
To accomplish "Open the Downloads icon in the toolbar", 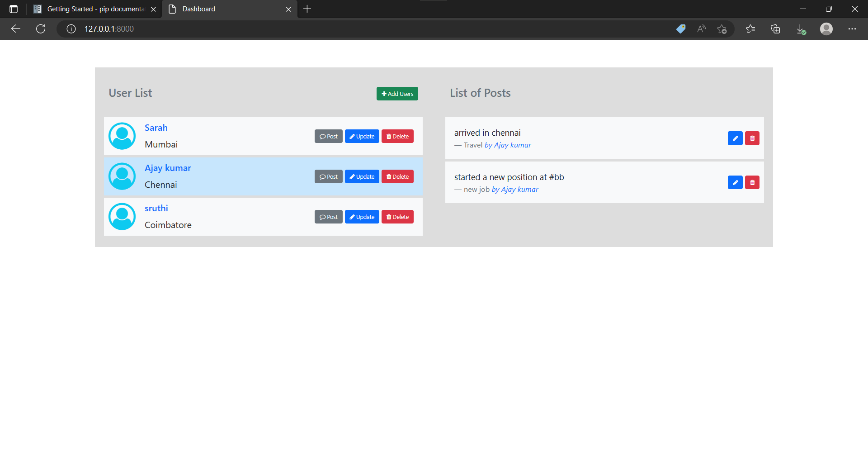I will tap(801, 29).
